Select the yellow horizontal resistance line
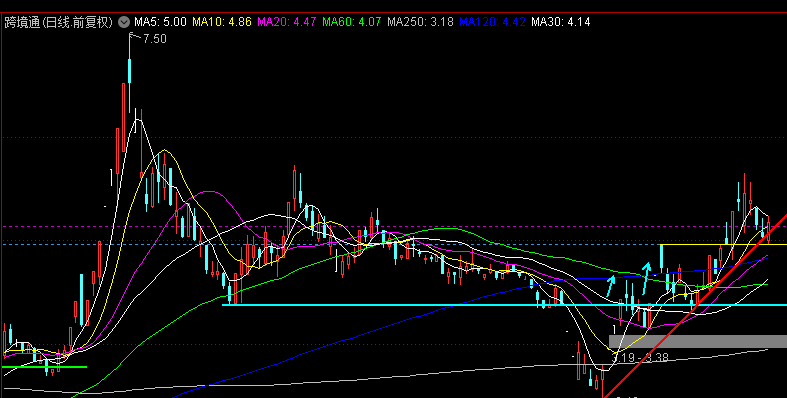Screen dimensions: 787x398 [723, 244]
